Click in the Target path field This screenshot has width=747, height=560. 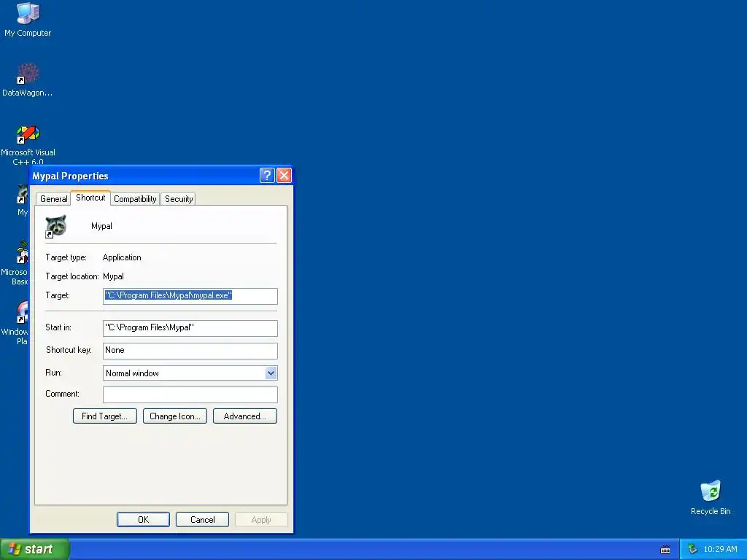pos(190,296)
